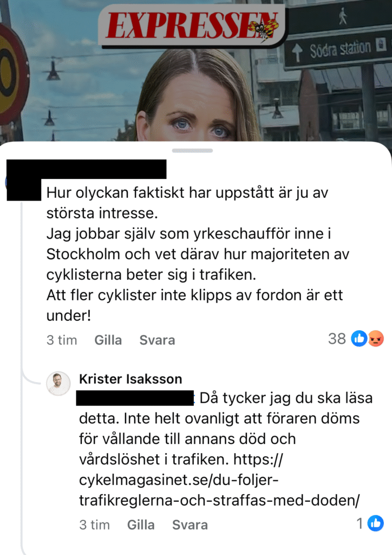Tap the Expressen logo banner

coord(192,26)
